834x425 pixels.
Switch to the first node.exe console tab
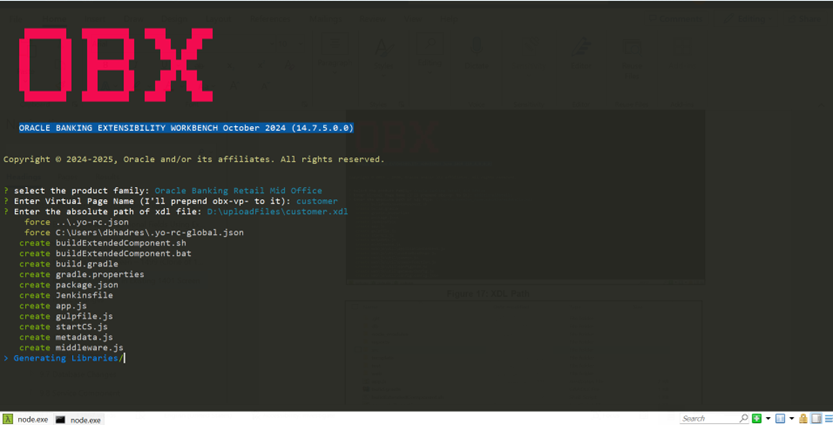(x=26, y=420)
